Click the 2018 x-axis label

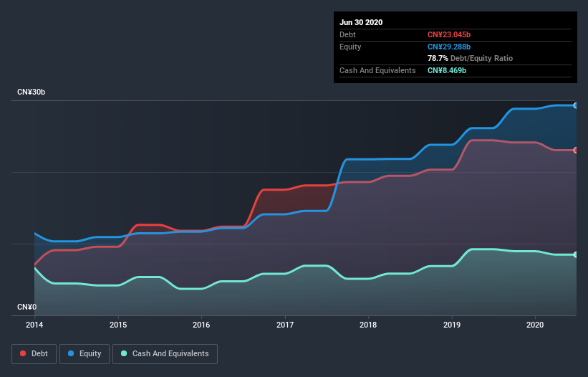368,325
